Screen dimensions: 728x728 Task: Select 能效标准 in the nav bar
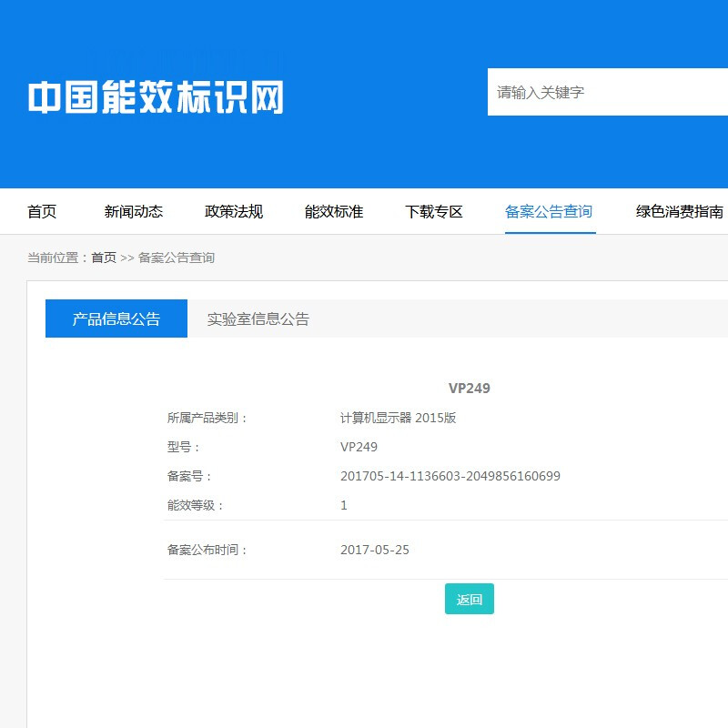pos(334,212)
